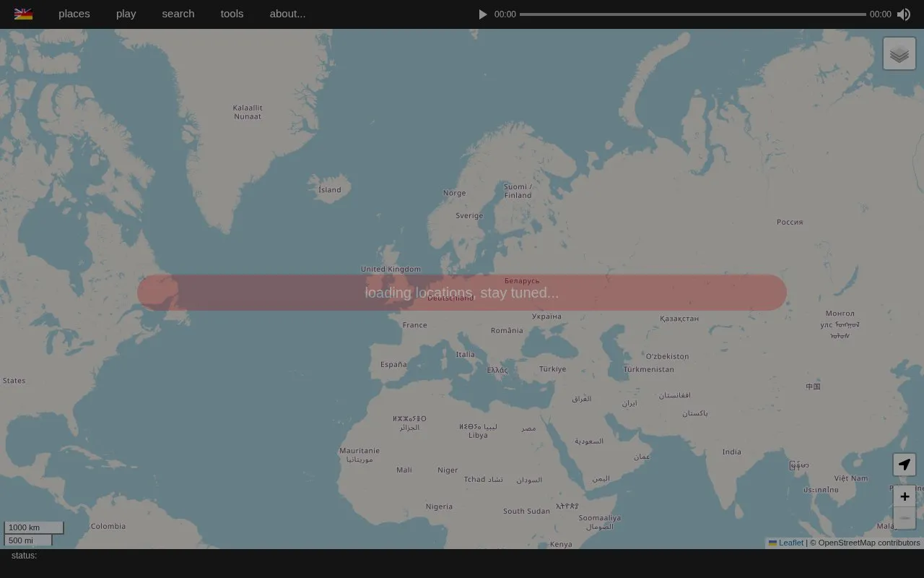Zoom in on the map
Image resolution: width=924 pixels, height=578 pixels.
905,496
